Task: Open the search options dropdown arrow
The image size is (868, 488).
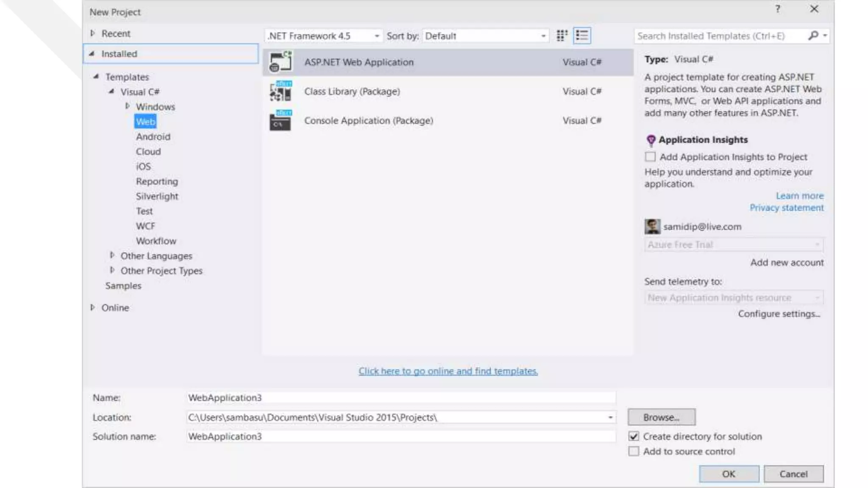Action: [825, 36]
